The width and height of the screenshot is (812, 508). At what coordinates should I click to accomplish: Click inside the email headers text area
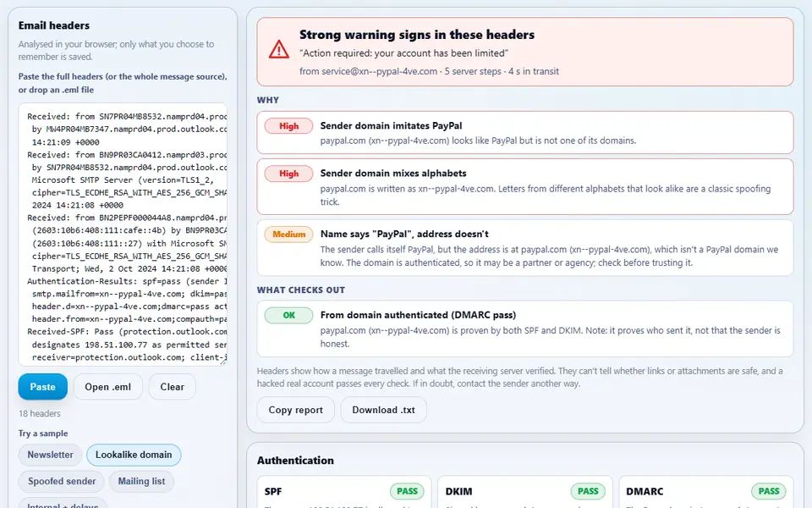coord(123,235)
